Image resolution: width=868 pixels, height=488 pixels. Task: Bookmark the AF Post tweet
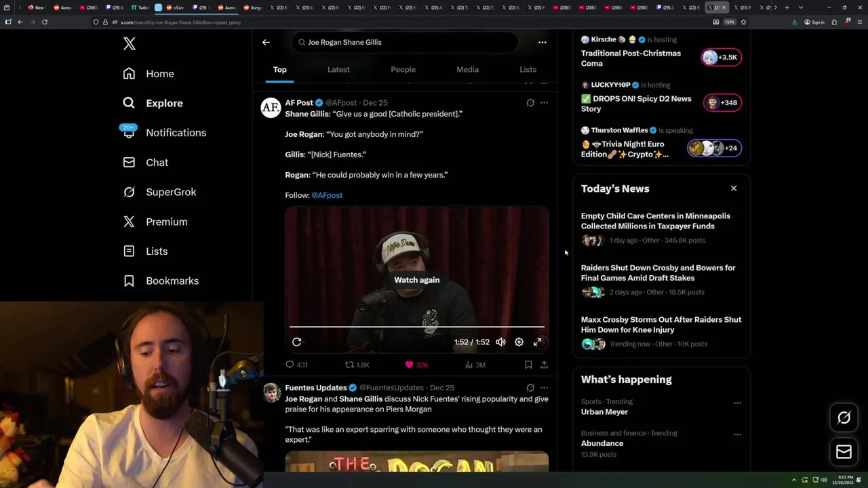pos(528,365)
